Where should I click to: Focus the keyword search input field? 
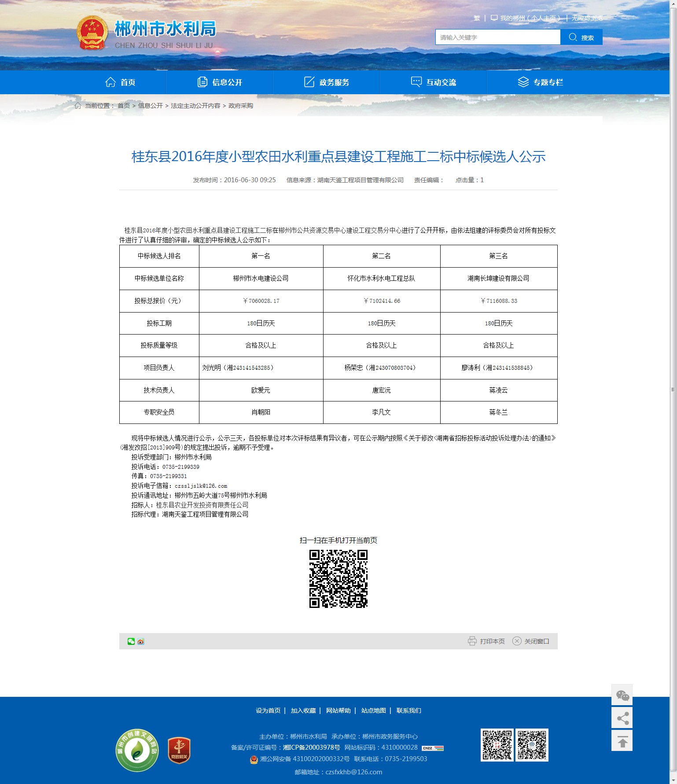498,37
